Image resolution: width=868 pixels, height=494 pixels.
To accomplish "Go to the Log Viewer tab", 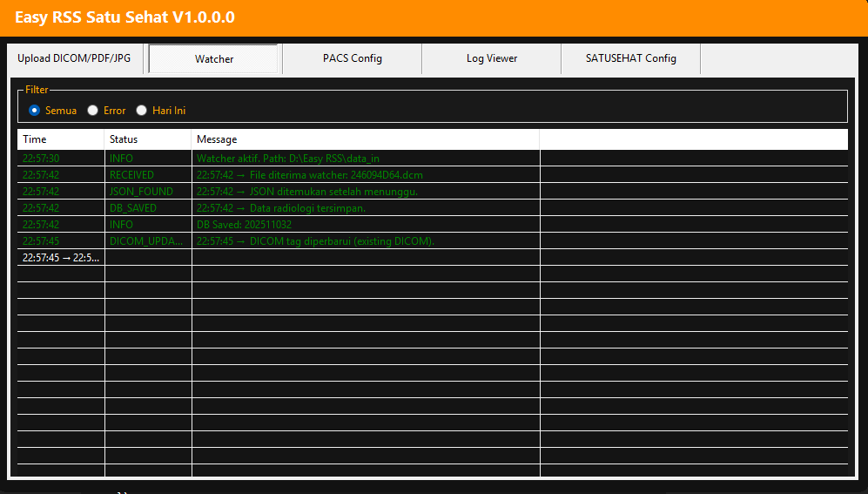I will [x=491, y=58].
